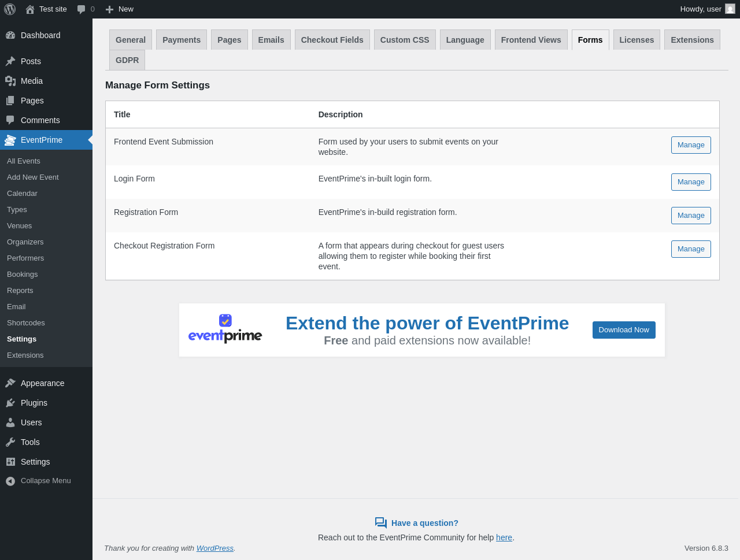Click the 'Have a question?' link

point(425,523)
